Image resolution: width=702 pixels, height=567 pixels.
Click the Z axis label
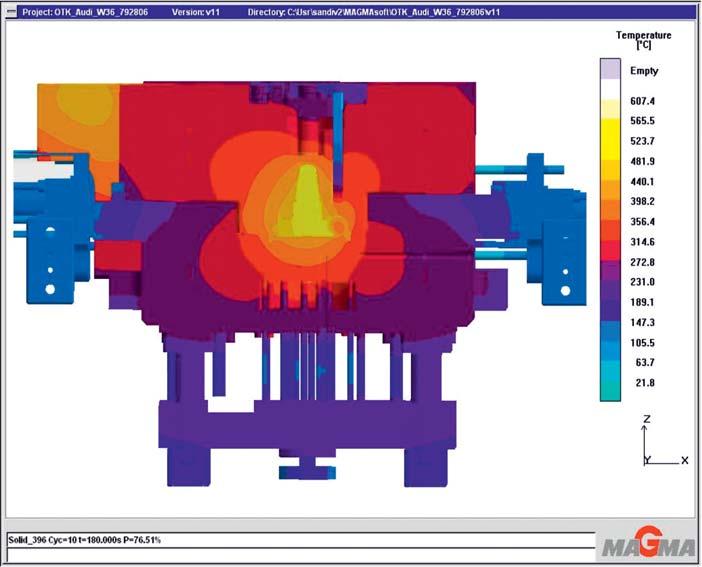click(646, 419)
